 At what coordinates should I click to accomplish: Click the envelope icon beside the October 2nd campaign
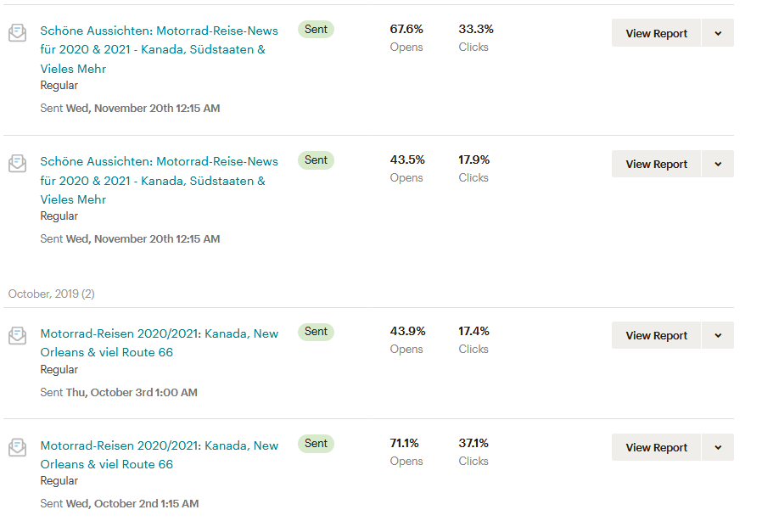click(x=17, y=447)
